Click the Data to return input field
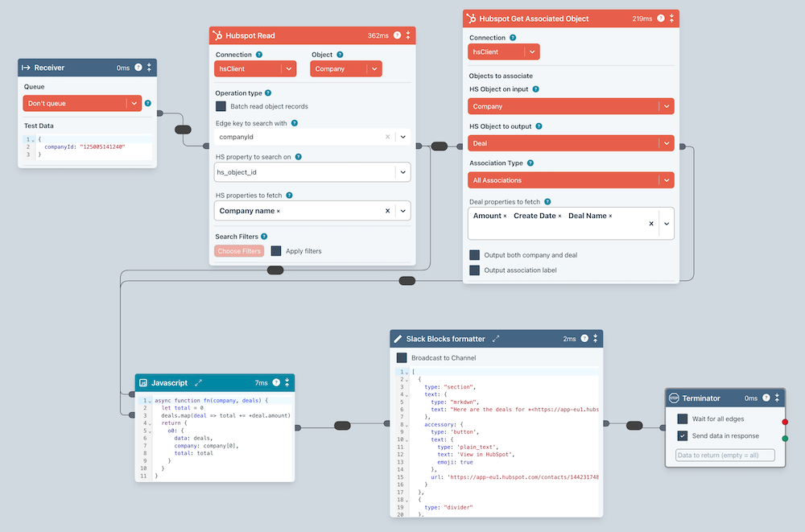 pyautogui.click(x=724, y=456)
